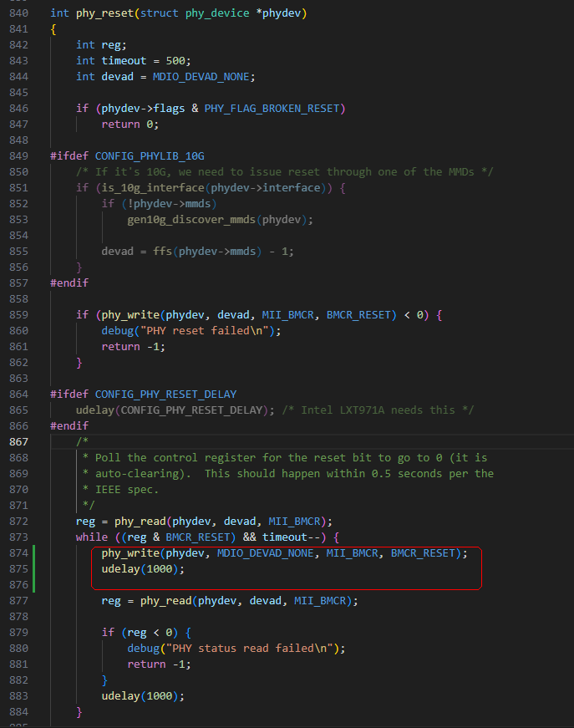Image resolution: width=574 pixels, height=728 pixels.
Task: Click CONFIG_PHYLIB_10G on the #ifdef line
Action: [150, 156]
